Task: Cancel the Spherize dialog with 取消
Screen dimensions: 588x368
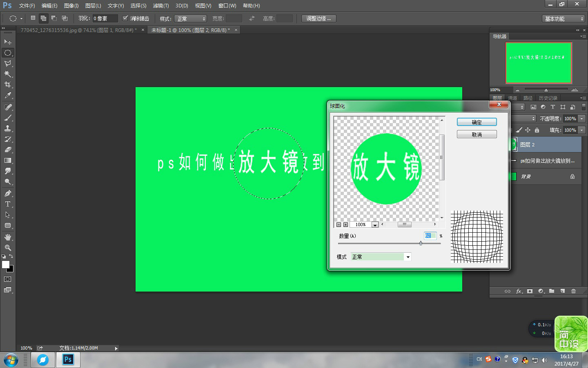Action: 477,135
